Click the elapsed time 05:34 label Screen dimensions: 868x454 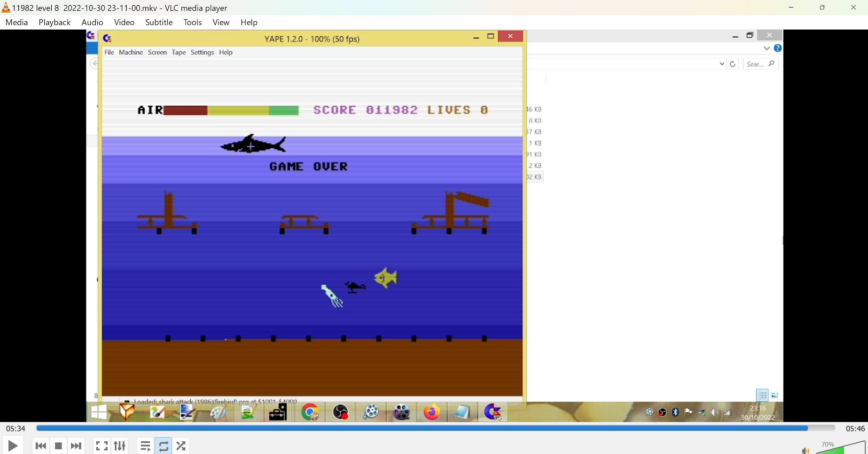click(x=16, y=429)
